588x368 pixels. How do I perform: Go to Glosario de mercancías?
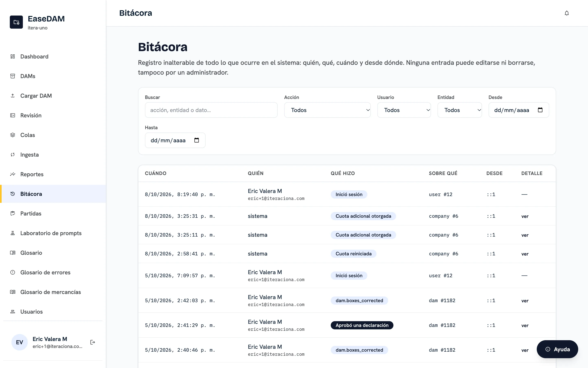[53, 292]
